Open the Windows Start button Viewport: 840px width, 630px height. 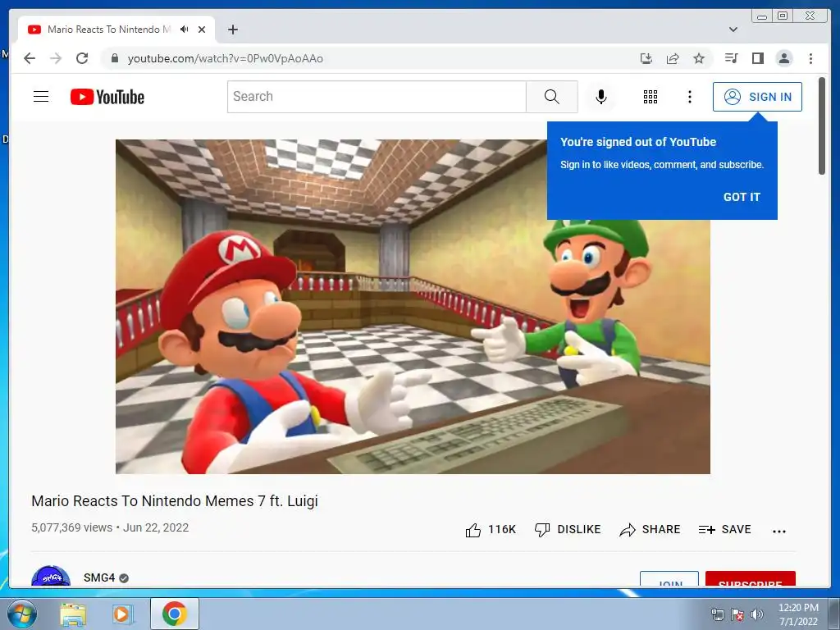click(x=21, y=614)
